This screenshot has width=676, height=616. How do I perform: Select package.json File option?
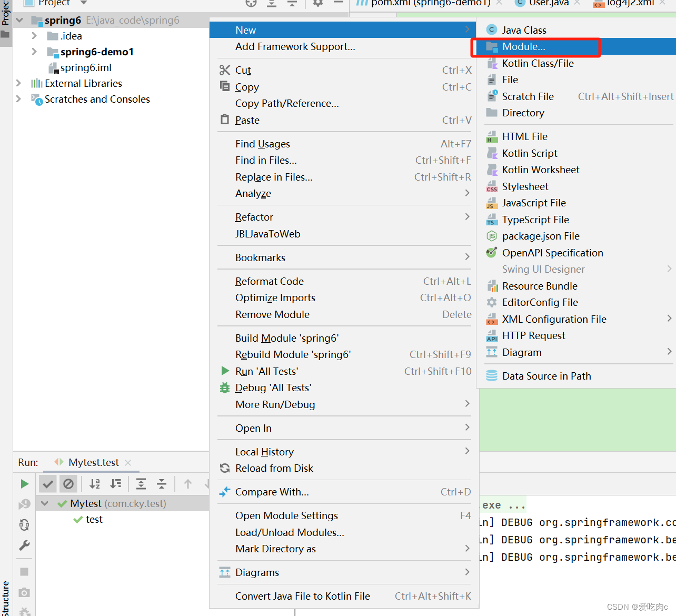[576, 236]
